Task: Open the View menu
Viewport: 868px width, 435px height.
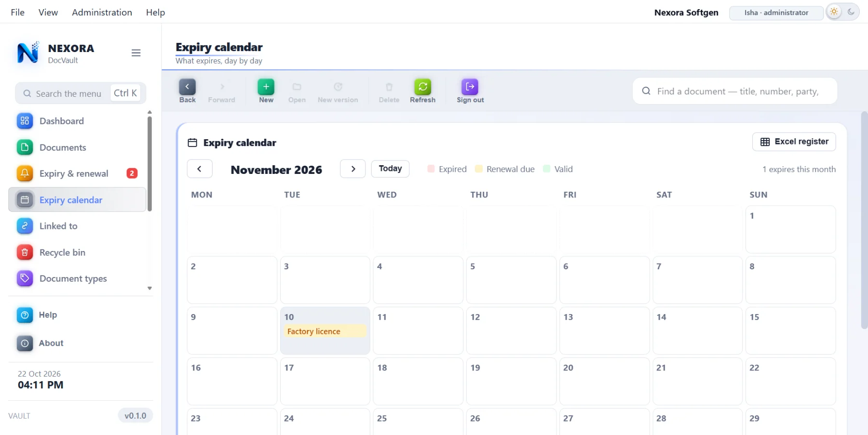Action: click(x=48, y=13)
